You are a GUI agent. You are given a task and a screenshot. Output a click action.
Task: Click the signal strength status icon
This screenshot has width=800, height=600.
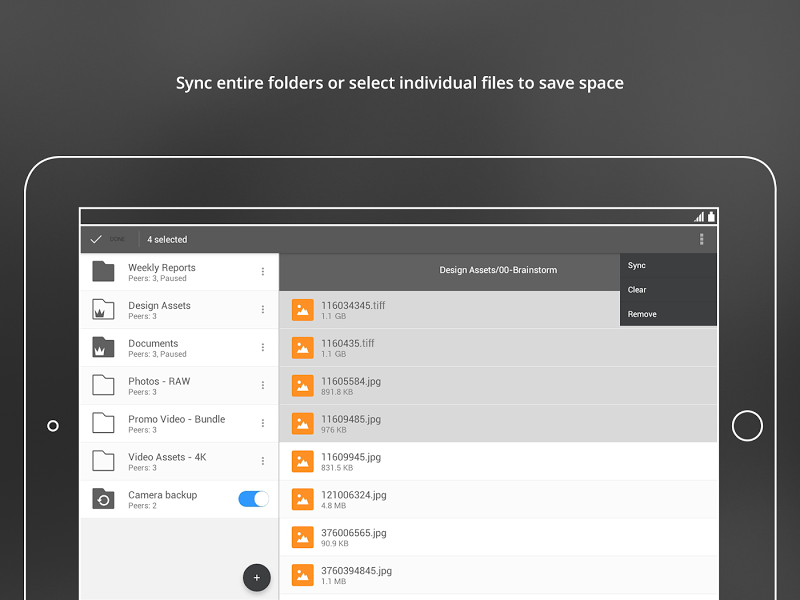coord(699,217)
